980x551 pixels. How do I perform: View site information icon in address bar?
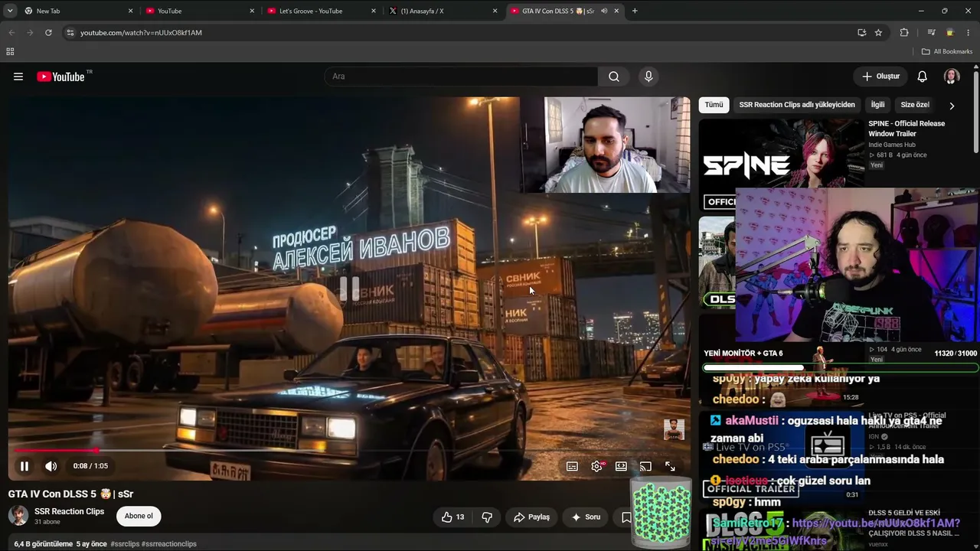pos(70,33)
